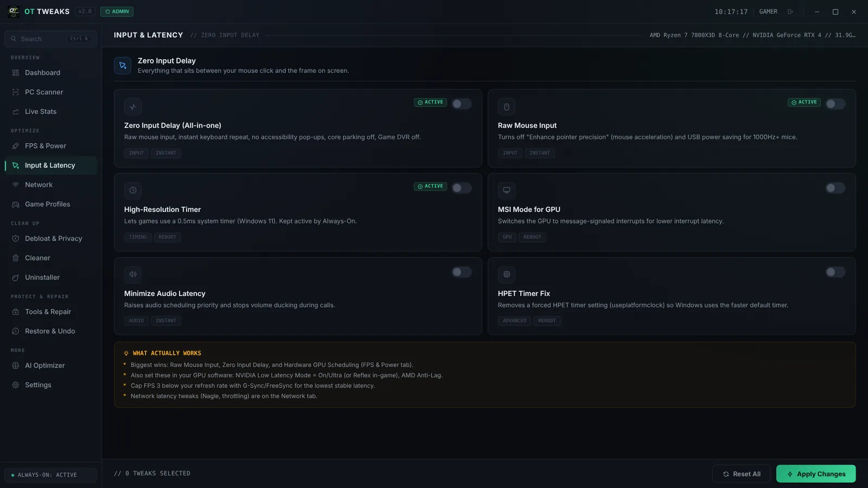Open Restore & Undo page
The height and width of the screenshot is (488, 868).
click(51, 331)
